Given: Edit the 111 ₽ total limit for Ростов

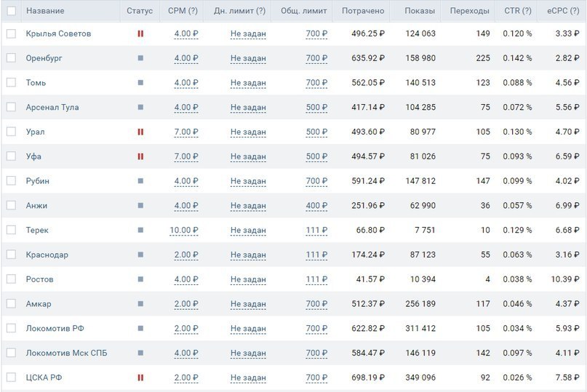Looking at the screenshot, I should tap(316, 280).
